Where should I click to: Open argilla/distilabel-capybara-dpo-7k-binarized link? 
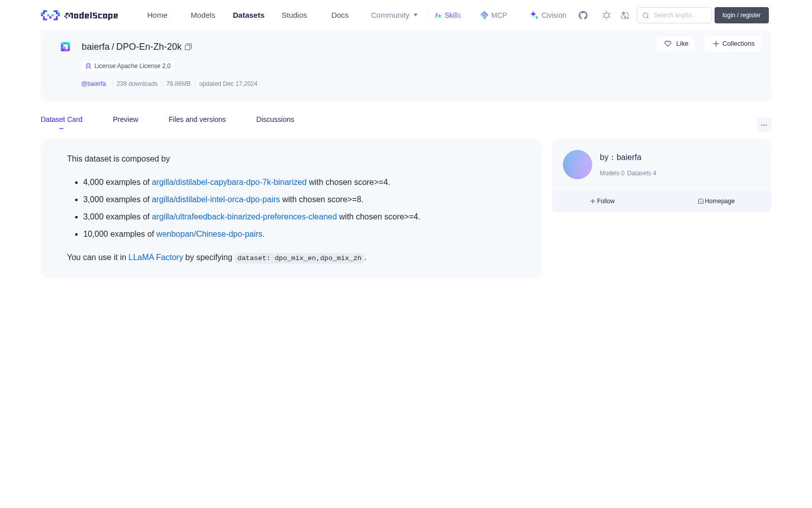(x=229, y=182)
